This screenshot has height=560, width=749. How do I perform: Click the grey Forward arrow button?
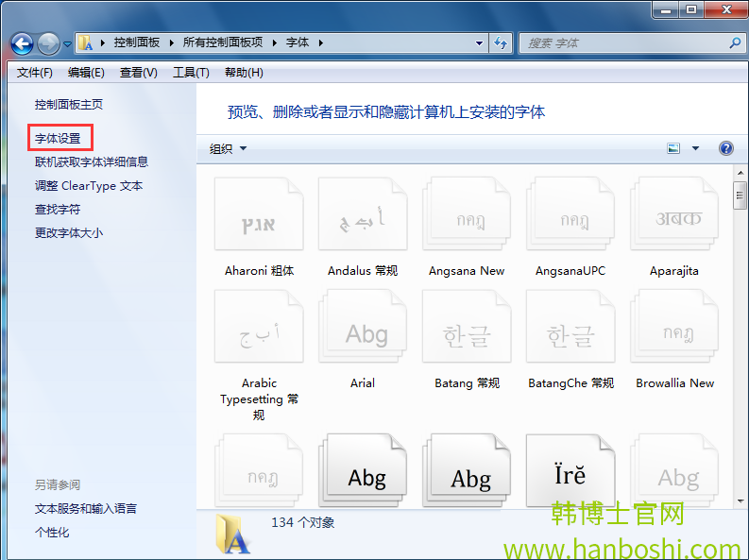(49, 44)
